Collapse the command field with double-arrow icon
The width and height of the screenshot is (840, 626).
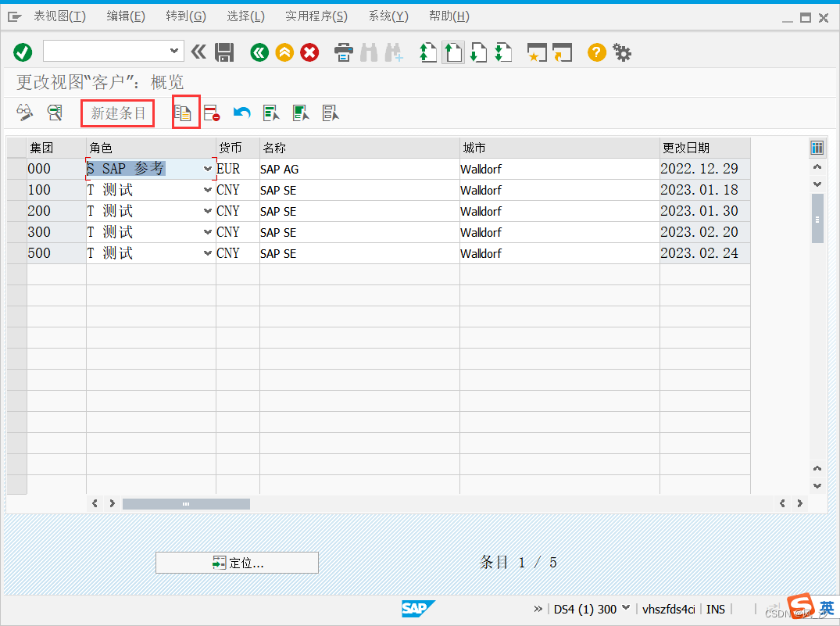[x=198, y=52]
